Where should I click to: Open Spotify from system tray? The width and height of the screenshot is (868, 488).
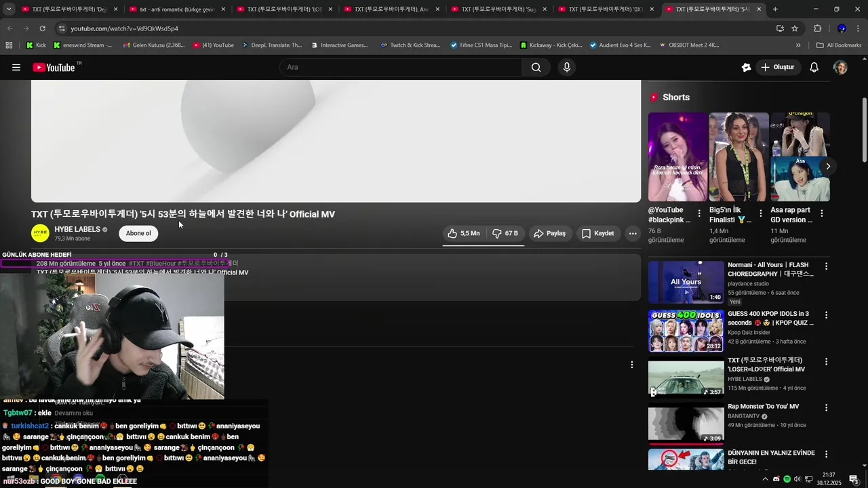click(x=787, y=479)
